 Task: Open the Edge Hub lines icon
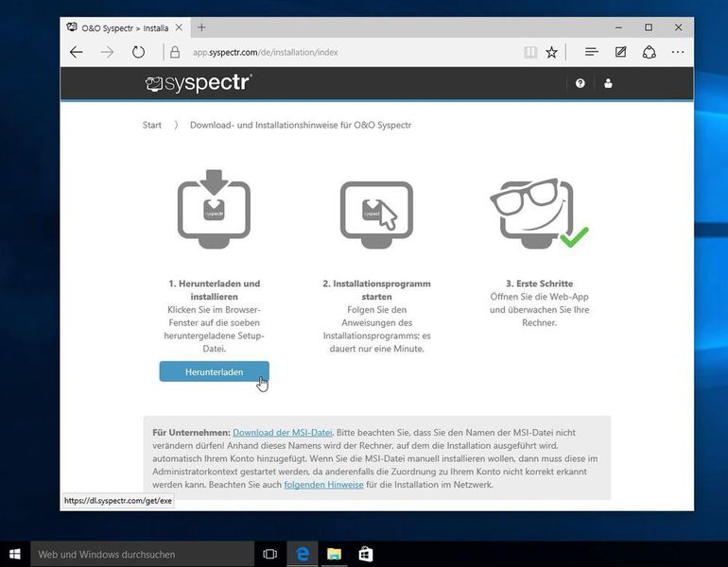tap(592, 52)
